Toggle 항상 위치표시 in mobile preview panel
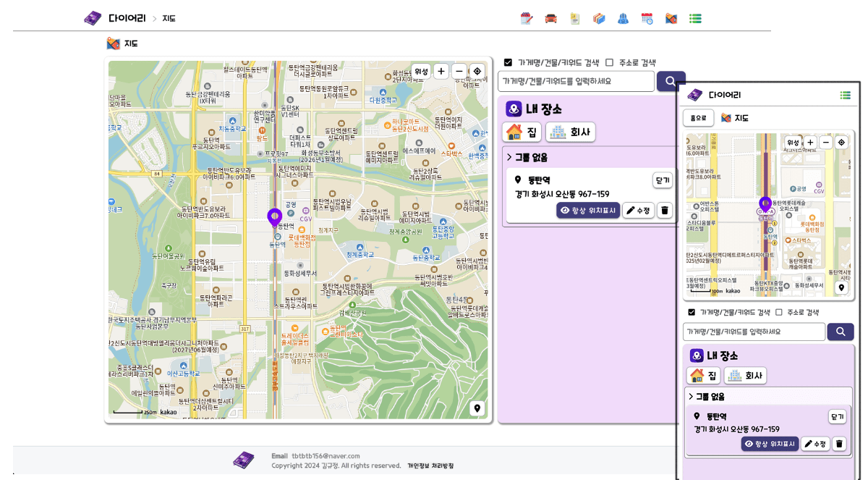The height and width of the screenshot is (480, 868). [770, 444]
